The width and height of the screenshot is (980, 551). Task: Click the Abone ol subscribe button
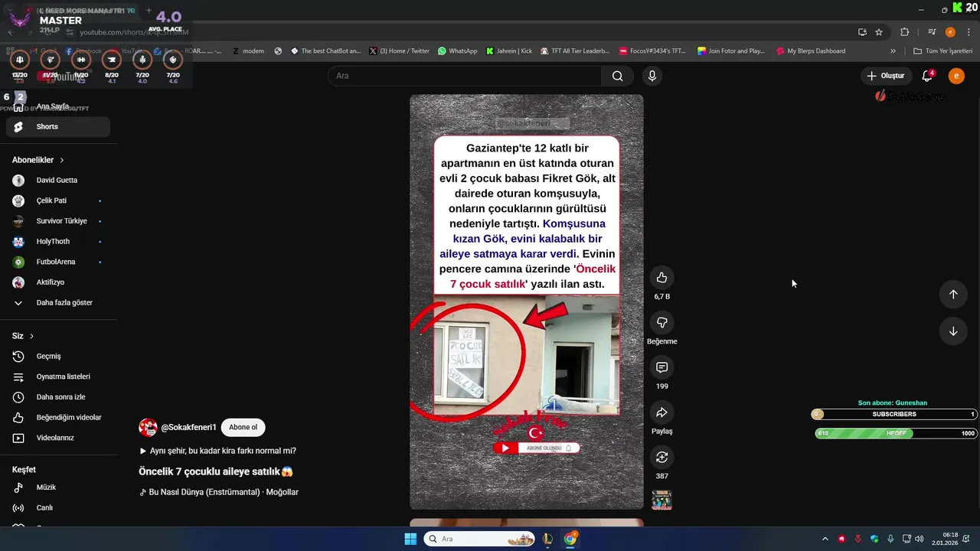pyautogui.click(x=243, y=427)
